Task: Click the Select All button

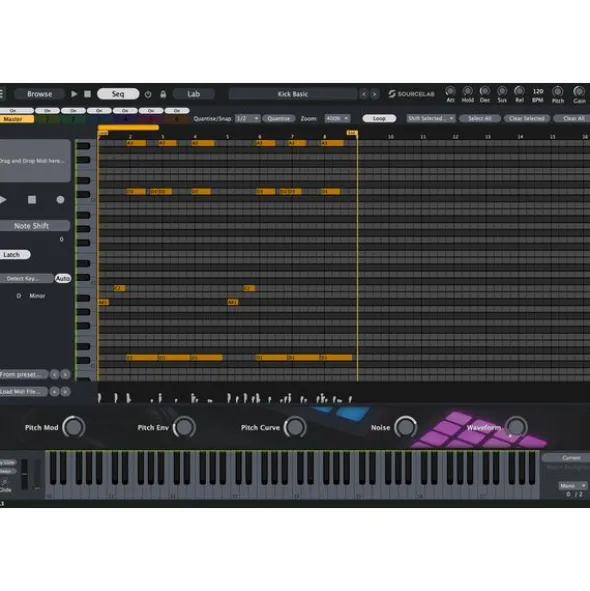Action: pyautogui.click(x=480, y=118)
